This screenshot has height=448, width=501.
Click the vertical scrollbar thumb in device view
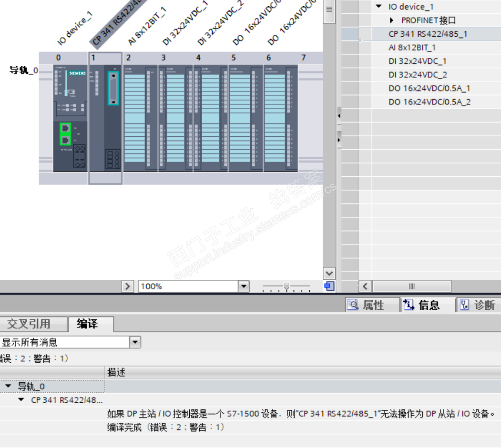tap(329, 11)
